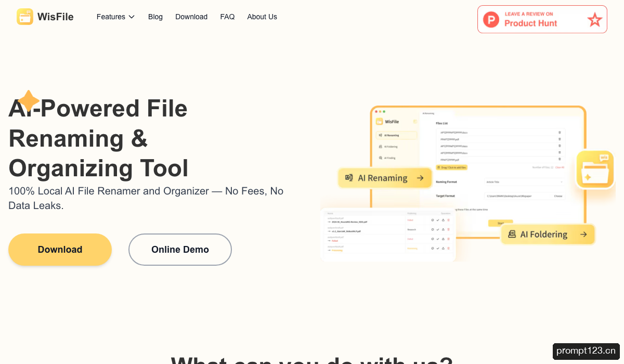Select AI Finding in the mockup sidebar
Viewport: 624px width, 364px height.
pos(387,158)
